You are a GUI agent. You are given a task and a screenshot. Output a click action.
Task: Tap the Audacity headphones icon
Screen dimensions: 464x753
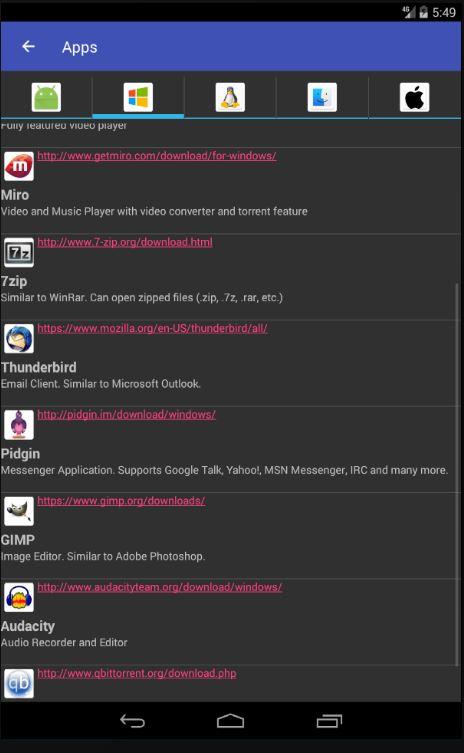click(19, 597)
